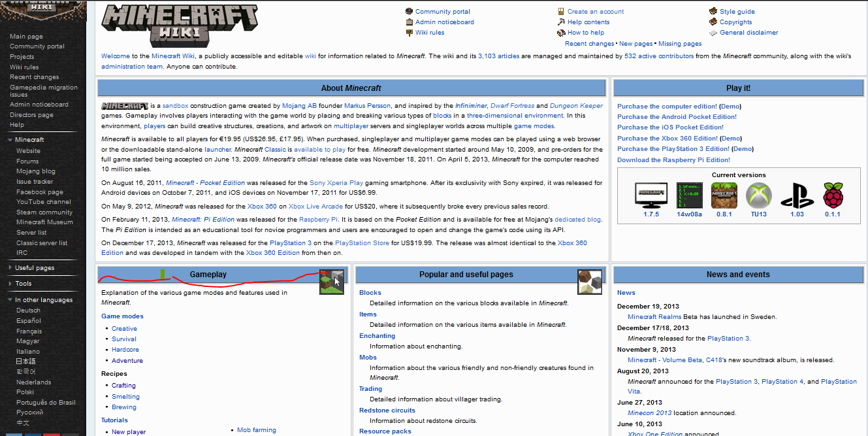Open the New pages link

pyautogui.click(x=635, y=44)
